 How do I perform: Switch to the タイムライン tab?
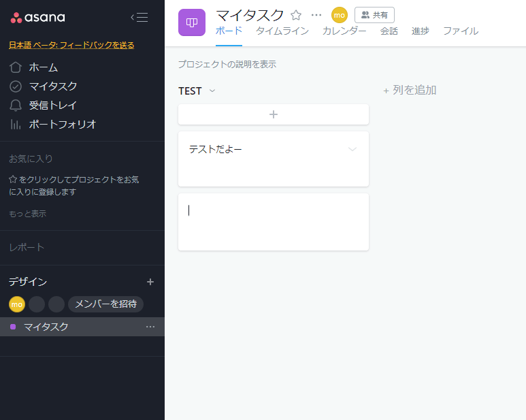[282, 31]
